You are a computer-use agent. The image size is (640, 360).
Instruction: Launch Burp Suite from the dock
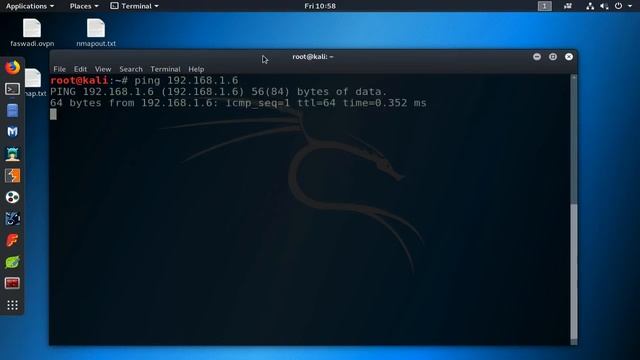[12, 176]
